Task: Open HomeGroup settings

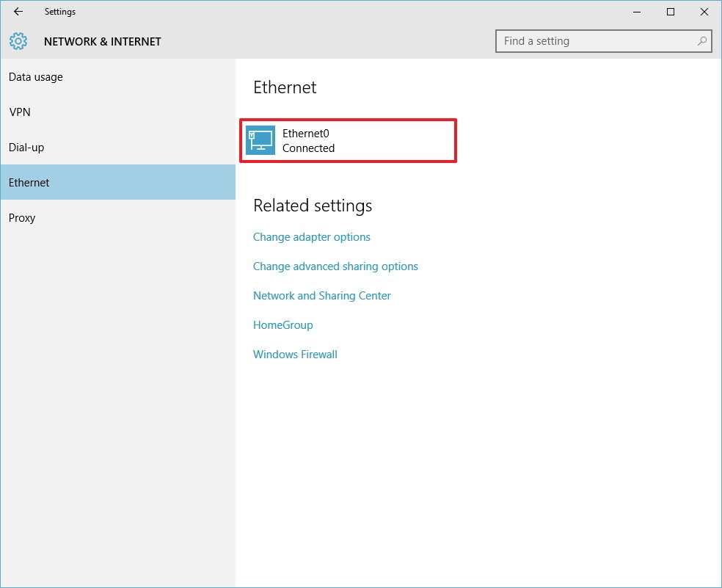Action: (x=282, y=324)
